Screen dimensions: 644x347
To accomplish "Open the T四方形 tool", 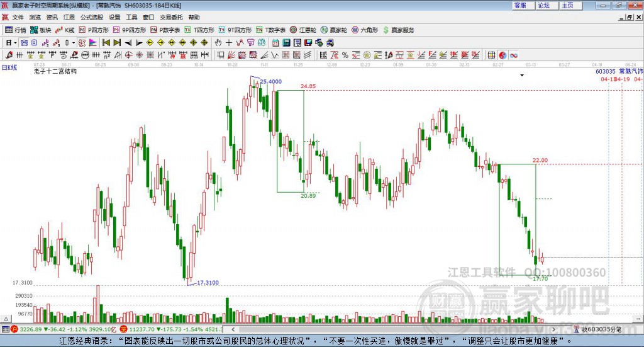I will [x=199, y=30].
